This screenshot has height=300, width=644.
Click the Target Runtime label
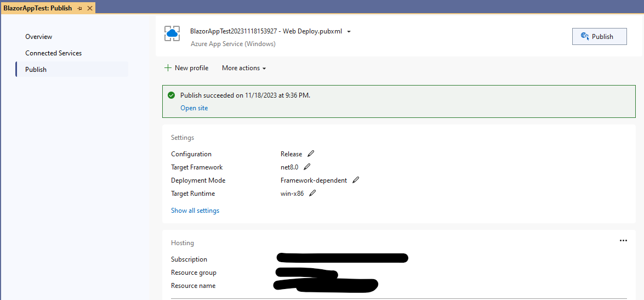tap(192, 194)
